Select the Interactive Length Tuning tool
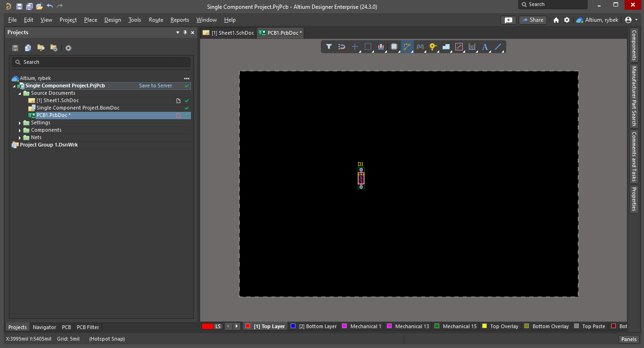 pyautogui.click(x=420, y=47)
